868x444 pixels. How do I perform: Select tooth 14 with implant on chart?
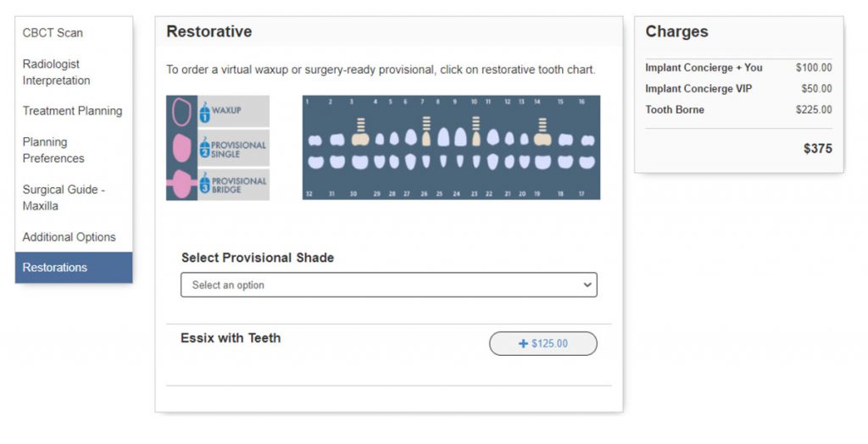pos(542,137)
